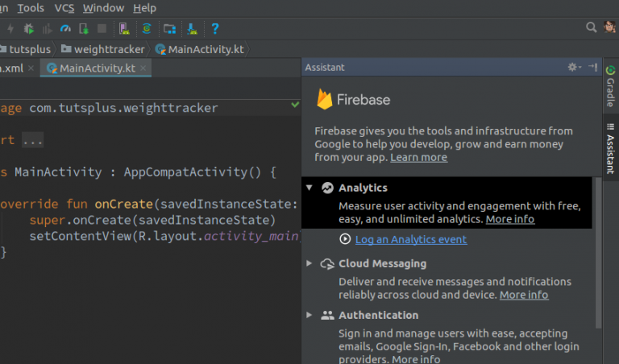
Task: Click the play icon beside Log an Analytics event
Action: pos(345,239)
